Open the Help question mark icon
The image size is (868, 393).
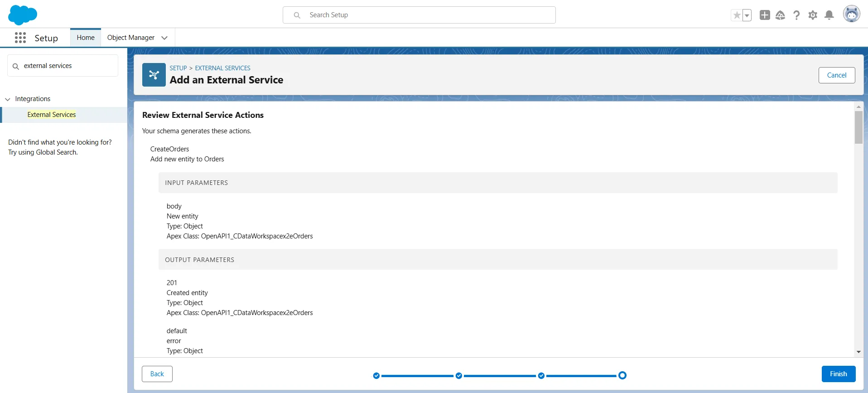coord(796,15)
